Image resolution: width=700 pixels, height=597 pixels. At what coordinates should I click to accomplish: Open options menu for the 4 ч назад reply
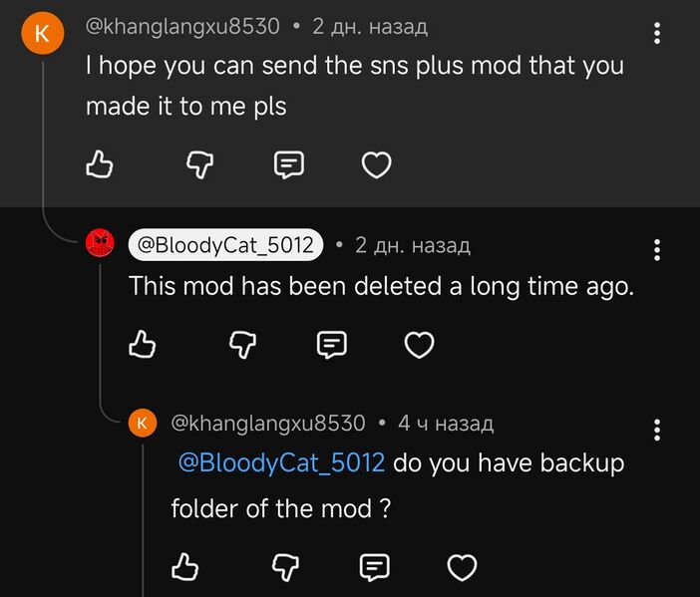tap(657, 431)
